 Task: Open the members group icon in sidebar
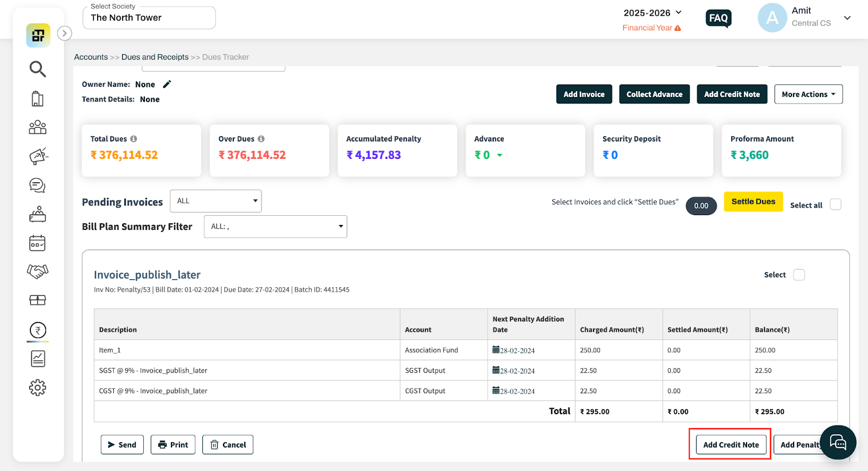coord(37,127)
